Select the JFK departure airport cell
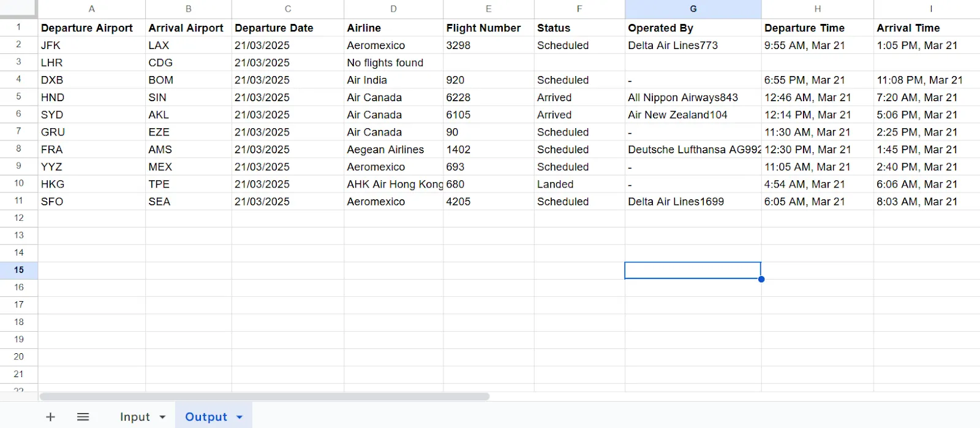Image resolution: width=980 pixels, height=428 pixels. point(92,45)
